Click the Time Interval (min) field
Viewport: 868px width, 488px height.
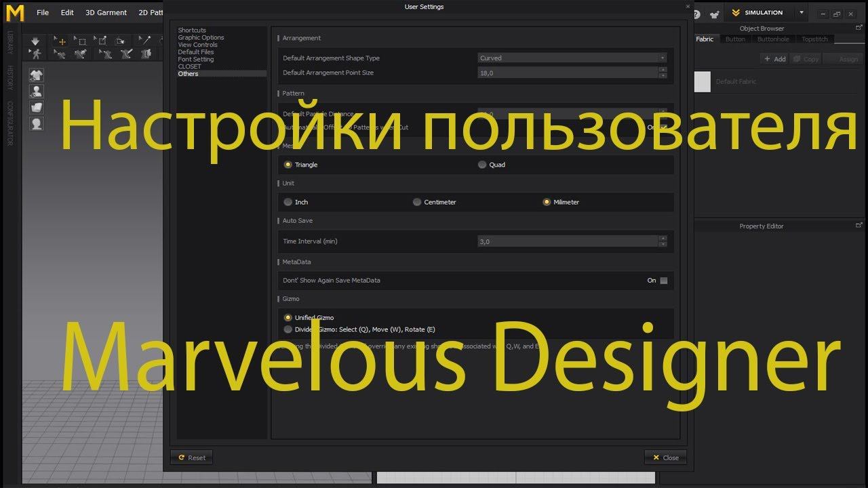(568, 241)
